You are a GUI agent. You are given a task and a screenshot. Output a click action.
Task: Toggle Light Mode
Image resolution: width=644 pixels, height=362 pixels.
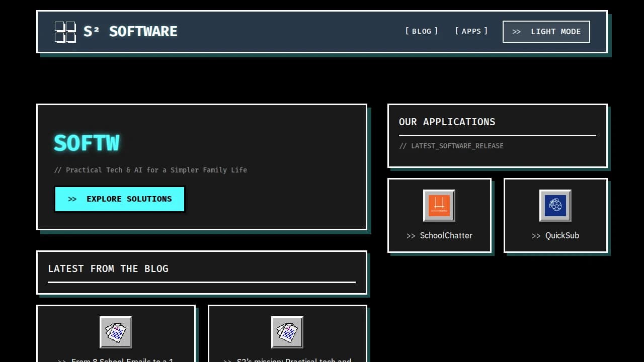pos(546,31)
